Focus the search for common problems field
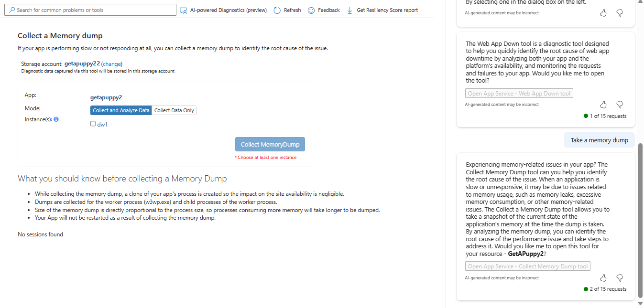Image resolution: width=644 pixels, height=308 pixels. [90, 10]
